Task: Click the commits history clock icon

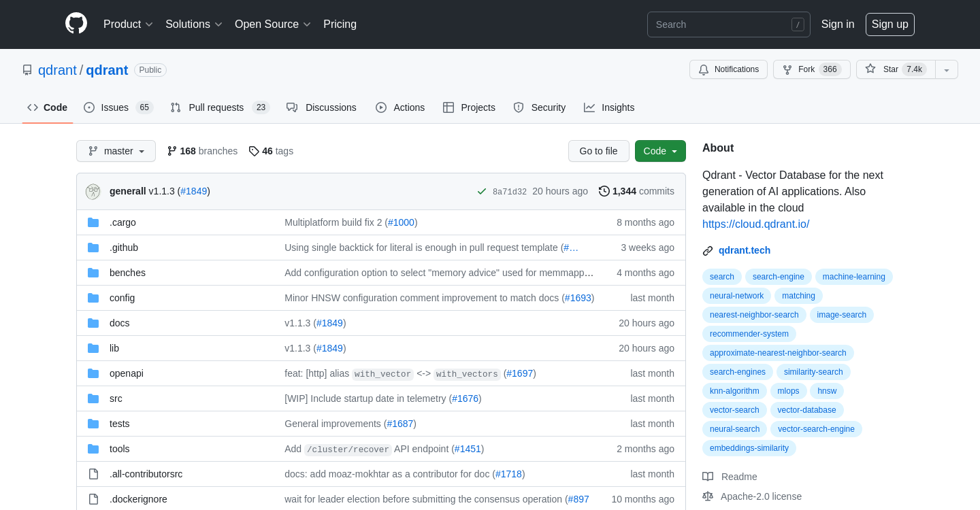Action: [604, 191]
